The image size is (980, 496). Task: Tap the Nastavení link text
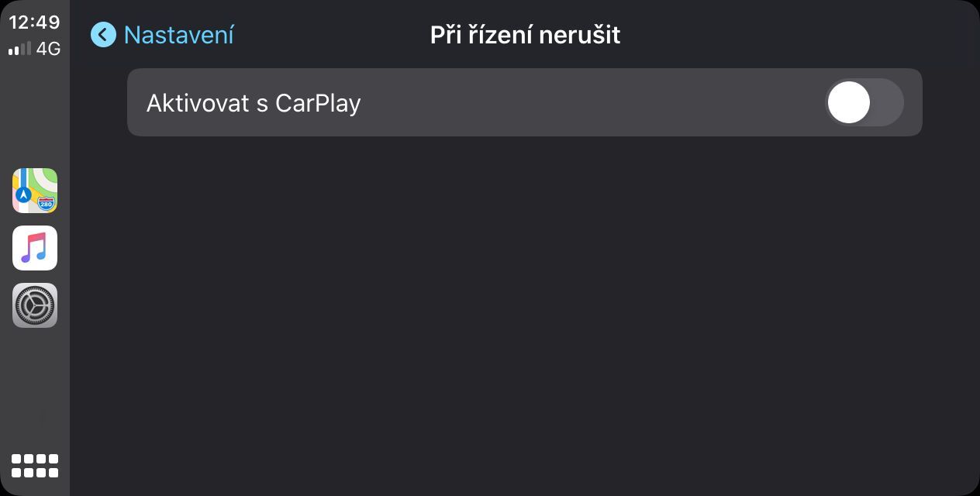pyautogui.click(x=178, y=35)
